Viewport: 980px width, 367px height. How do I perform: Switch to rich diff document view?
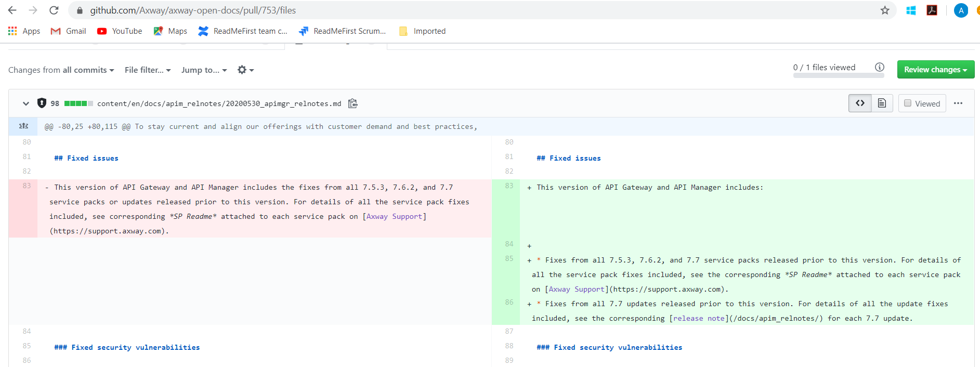point(882,103)
